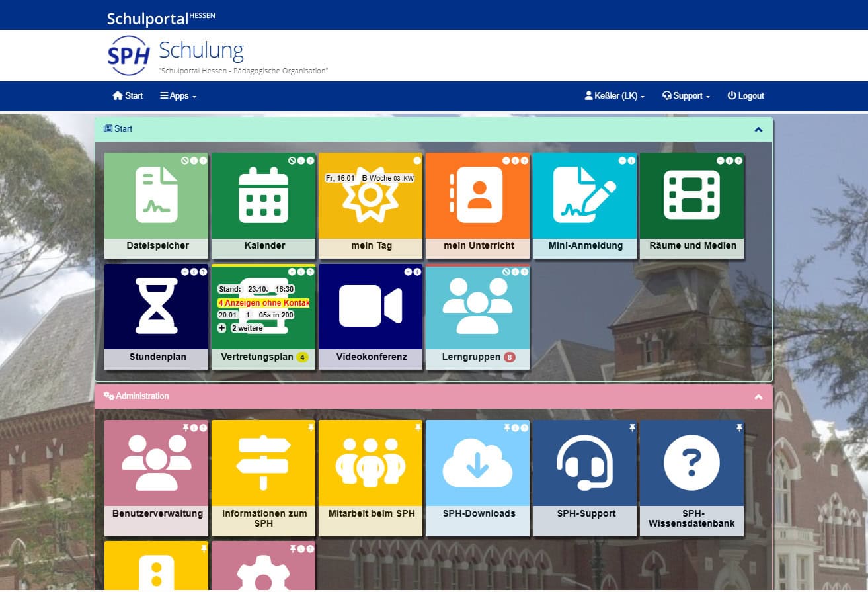Expand "2 weitere" plus in Vertretungsplan tile
The width and height of the screenshot is (868, 592).
tap(222, 328)
